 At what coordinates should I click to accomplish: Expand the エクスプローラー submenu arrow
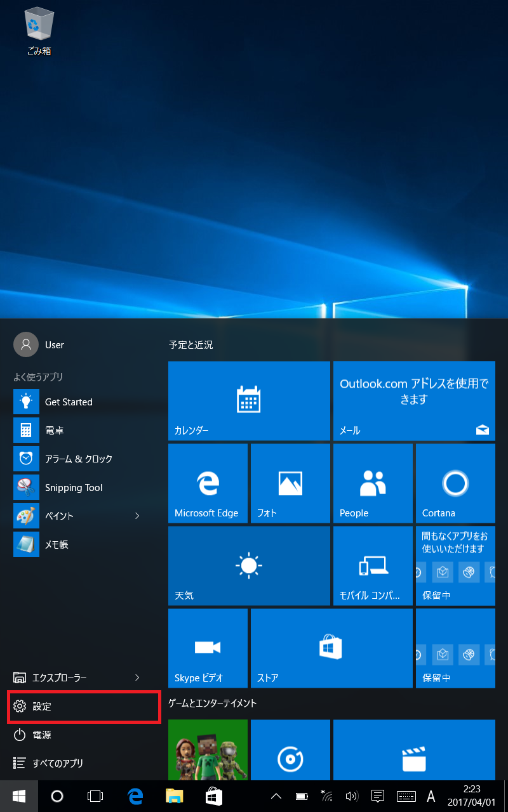point(137,678)
